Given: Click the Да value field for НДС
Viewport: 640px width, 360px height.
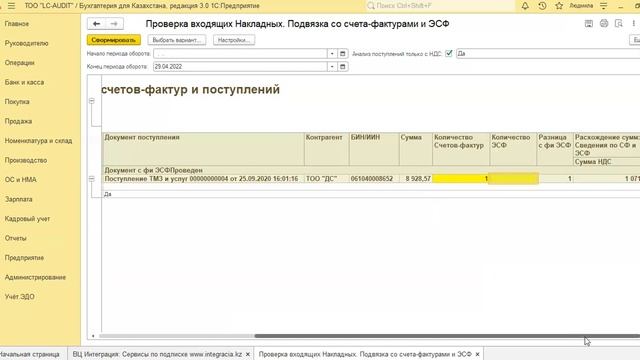Looking at the screenshot, I should tap(548, 53).
